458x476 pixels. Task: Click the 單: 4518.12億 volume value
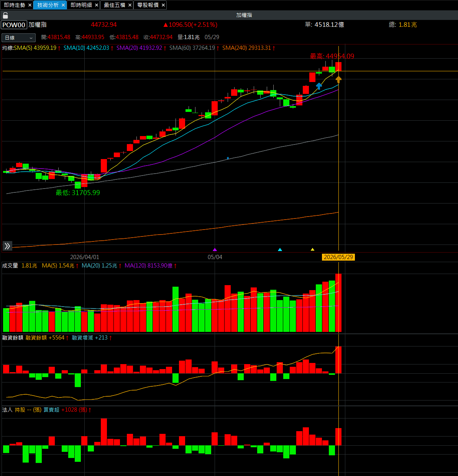[x=324, y=25]
